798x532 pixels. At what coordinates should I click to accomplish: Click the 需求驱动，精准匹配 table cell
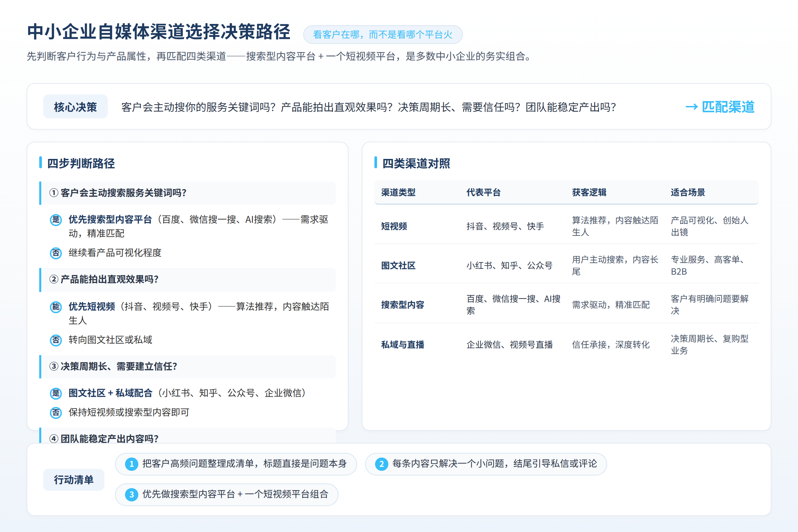(x=611, y=305)
